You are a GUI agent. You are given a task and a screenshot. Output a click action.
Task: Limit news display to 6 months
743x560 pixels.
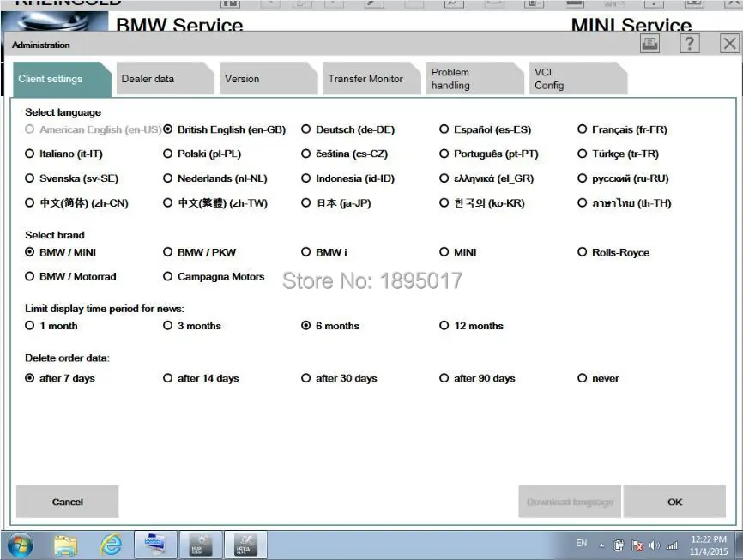pyautogui.click(x=331, y=326)
